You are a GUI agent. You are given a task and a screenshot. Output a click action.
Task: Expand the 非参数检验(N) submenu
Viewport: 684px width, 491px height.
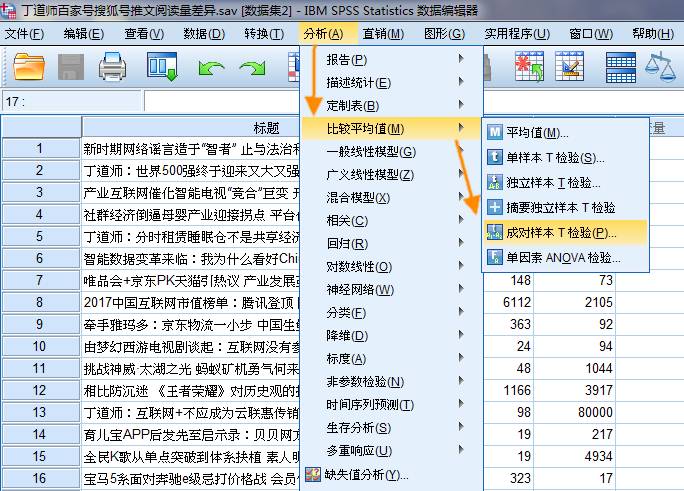tap(391, 382)
